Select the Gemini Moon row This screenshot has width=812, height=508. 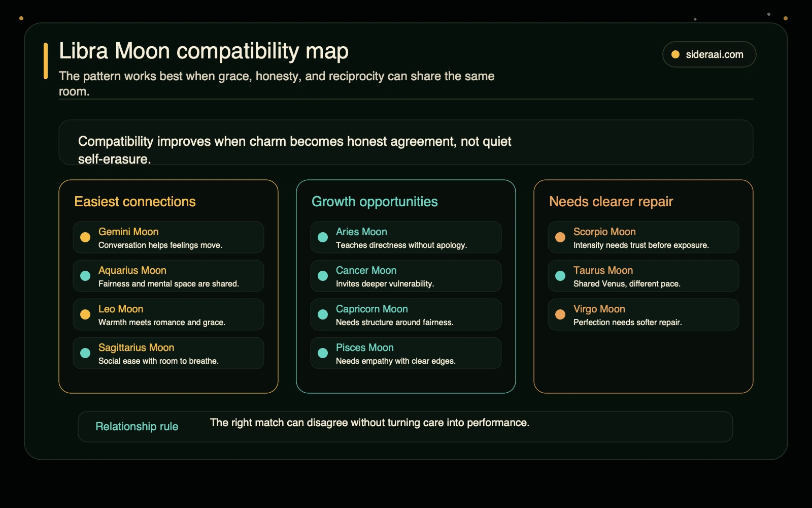tap(168, 237)
